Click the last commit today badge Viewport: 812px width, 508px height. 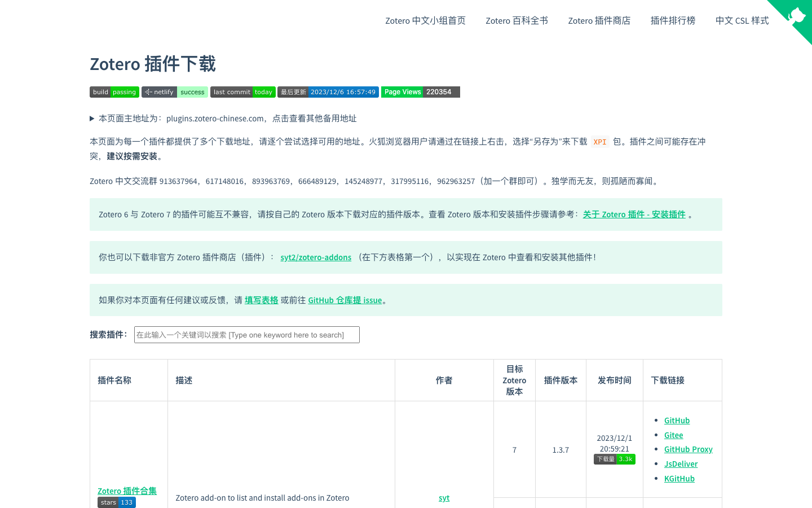(x=242, y=92)
